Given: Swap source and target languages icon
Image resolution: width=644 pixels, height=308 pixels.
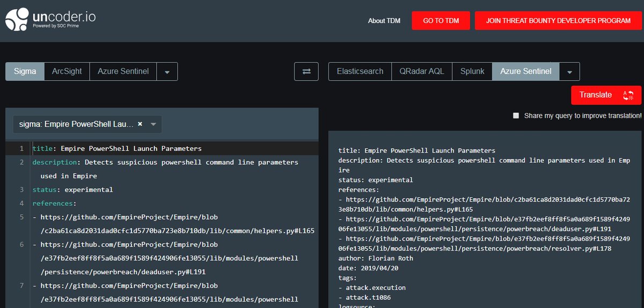Looking at the screenshot, I should pos(306,71).
